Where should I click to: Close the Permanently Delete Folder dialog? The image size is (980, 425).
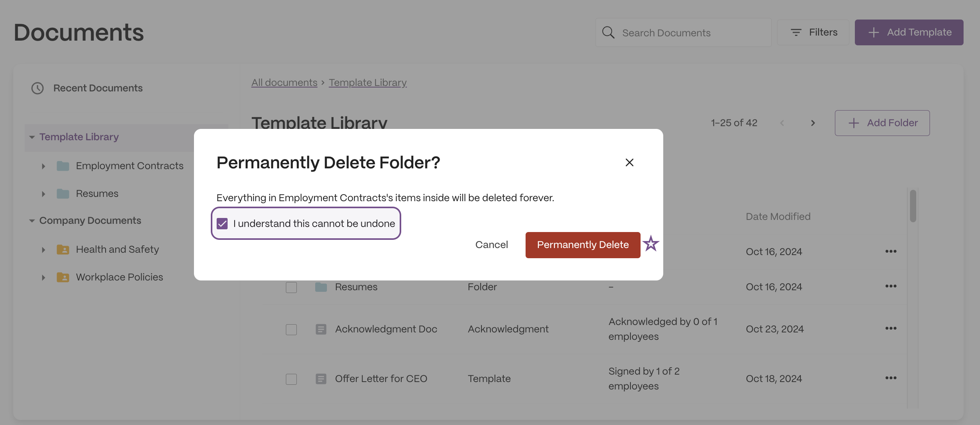(629, 162)
